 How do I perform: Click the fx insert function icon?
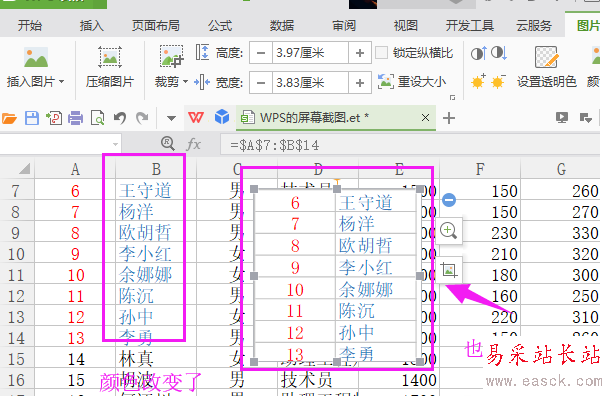193,145
